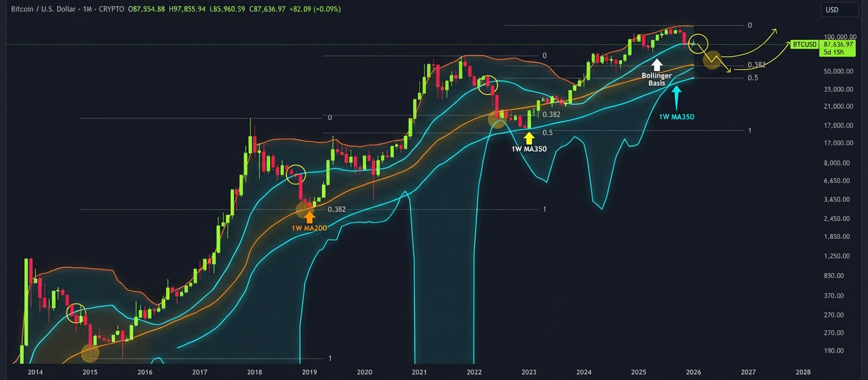Click the filled orange circle on the 2026 projection
868x380 pixels.
pos(712,60)
